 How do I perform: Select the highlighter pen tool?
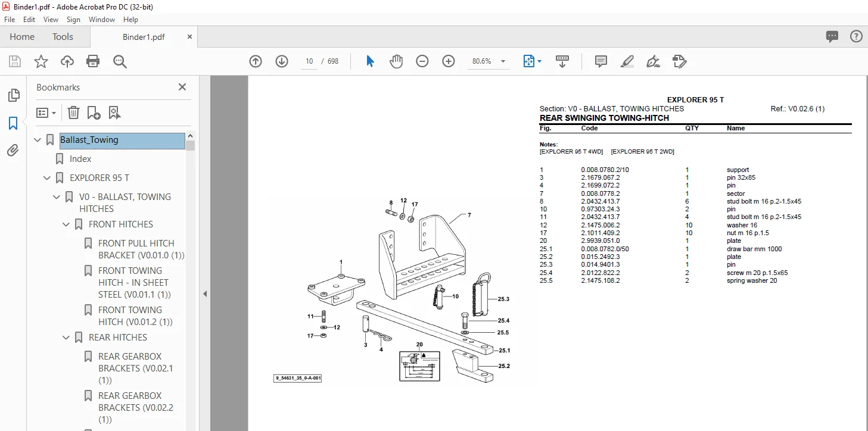[x=627, y=61]
